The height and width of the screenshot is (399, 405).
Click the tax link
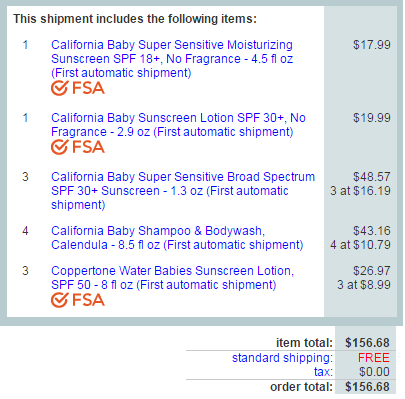coord(323,372)
